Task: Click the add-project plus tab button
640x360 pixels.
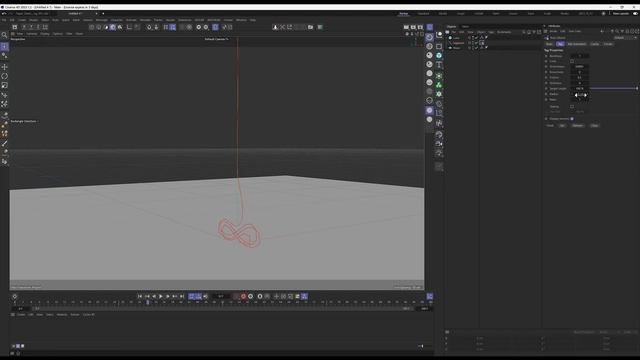Action: [103, 13]
